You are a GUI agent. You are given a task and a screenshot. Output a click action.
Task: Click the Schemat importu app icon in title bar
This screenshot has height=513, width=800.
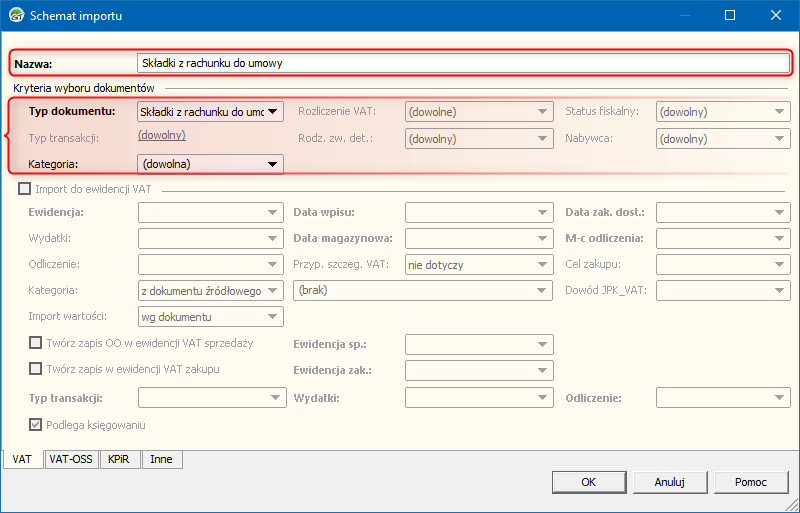click(x=17, y=15)
